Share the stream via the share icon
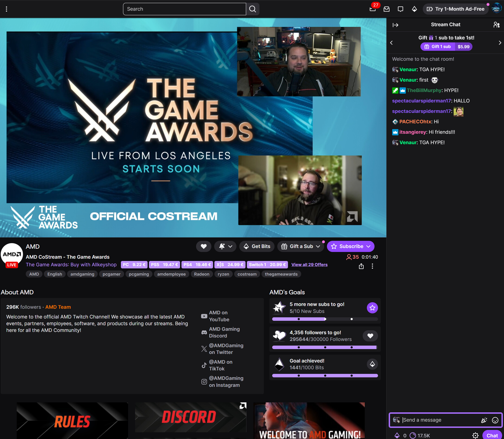The height and width of the screenshot is (439, 504). (361, 266)
